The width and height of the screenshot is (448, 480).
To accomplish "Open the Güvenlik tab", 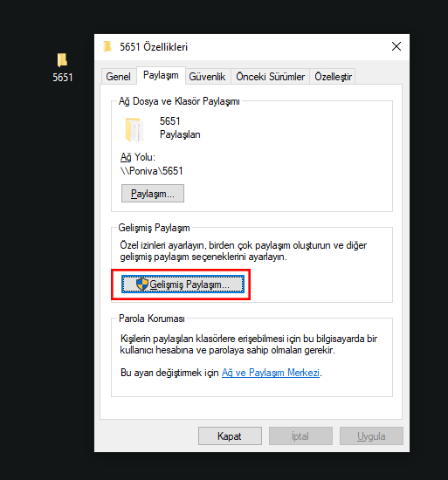I will (207, 77).
